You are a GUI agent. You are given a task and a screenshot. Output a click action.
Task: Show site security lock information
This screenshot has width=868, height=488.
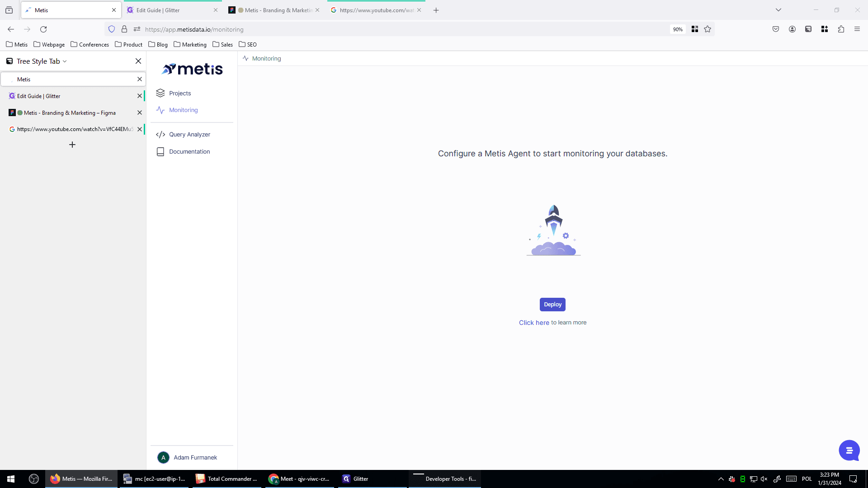tap(124, 29)
